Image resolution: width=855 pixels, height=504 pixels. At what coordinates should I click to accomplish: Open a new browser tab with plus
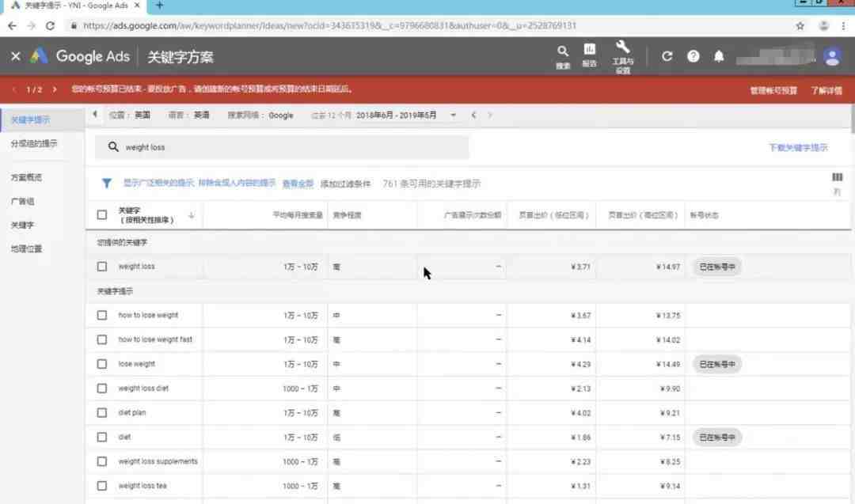[x=159, y=6]
